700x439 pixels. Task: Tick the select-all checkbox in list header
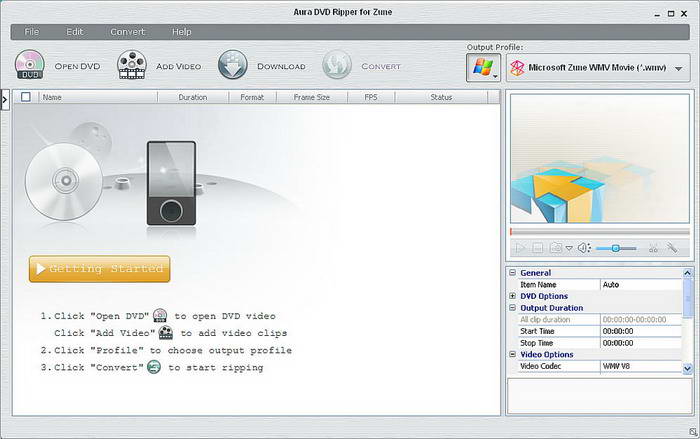point(26,97)
